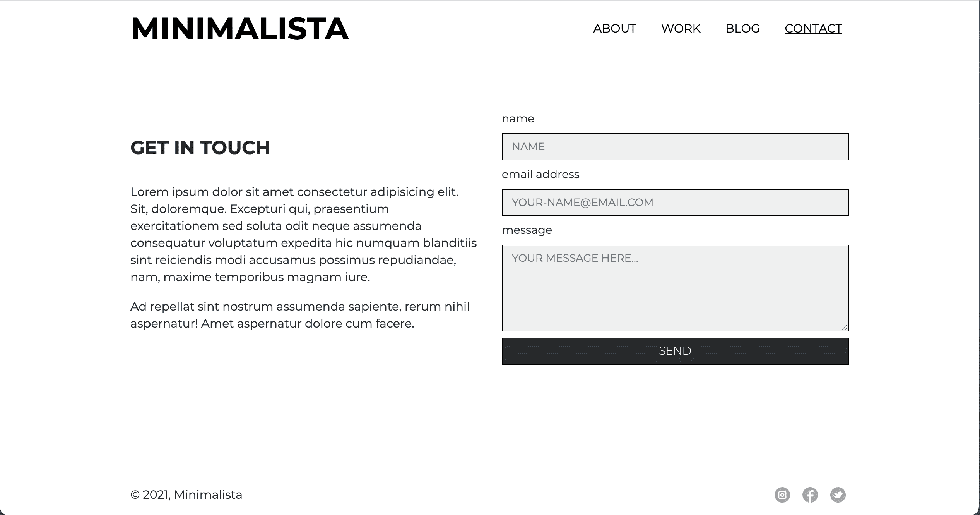Click the message textarea resize handle
This screenshot has height=515, width=980.
[844, 328]
